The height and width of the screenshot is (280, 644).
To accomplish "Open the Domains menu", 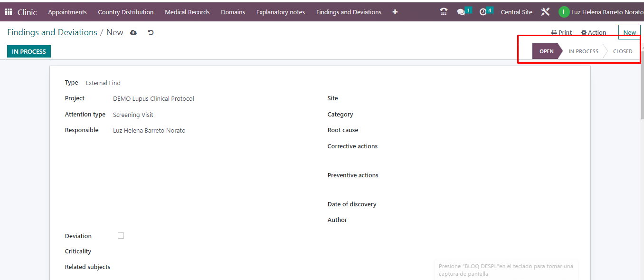I will click(233, 12).
